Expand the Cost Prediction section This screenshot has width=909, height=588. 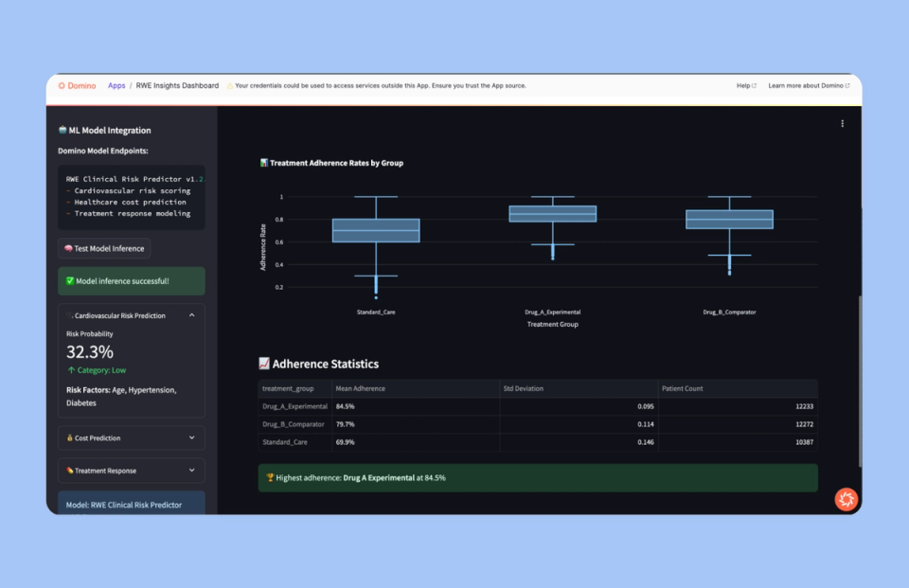tap(132, 437)
